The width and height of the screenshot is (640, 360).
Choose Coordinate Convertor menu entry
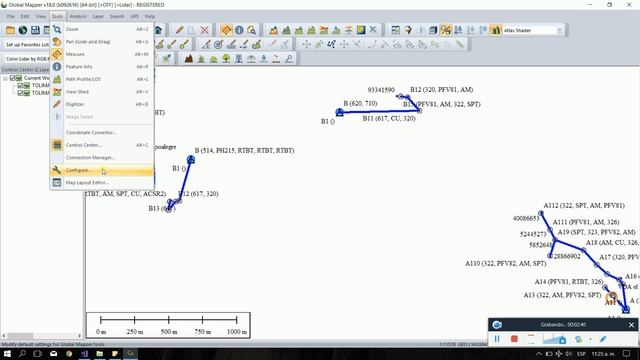point(102,133)
